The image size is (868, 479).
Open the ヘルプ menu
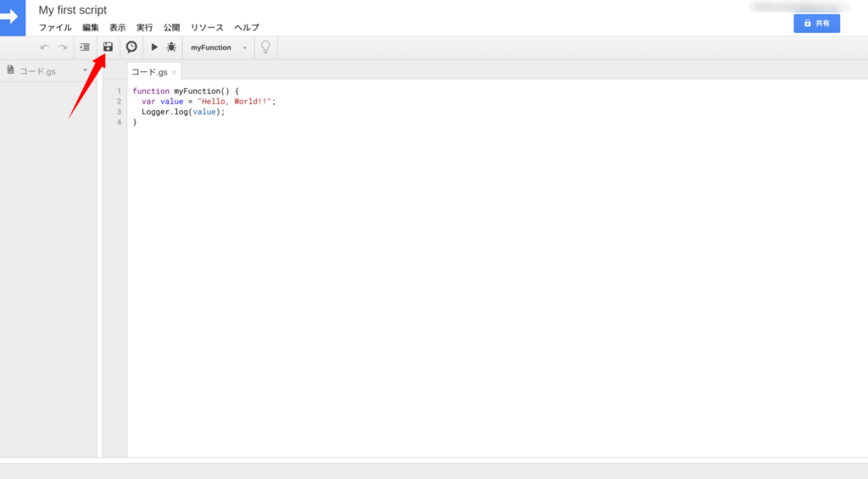247,27
